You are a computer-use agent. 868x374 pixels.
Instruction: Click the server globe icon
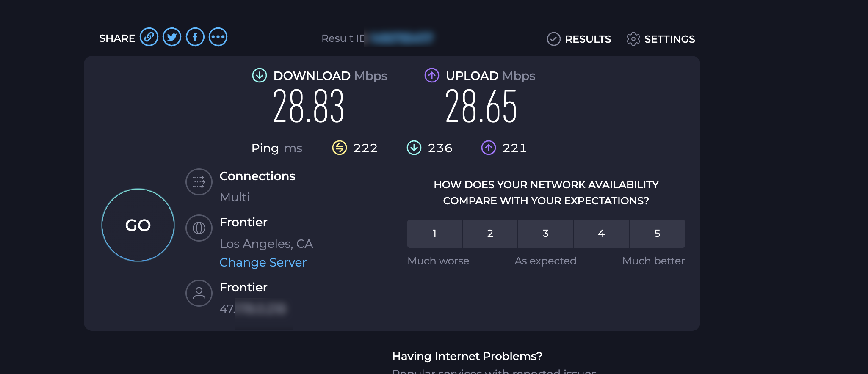[199, 228]
